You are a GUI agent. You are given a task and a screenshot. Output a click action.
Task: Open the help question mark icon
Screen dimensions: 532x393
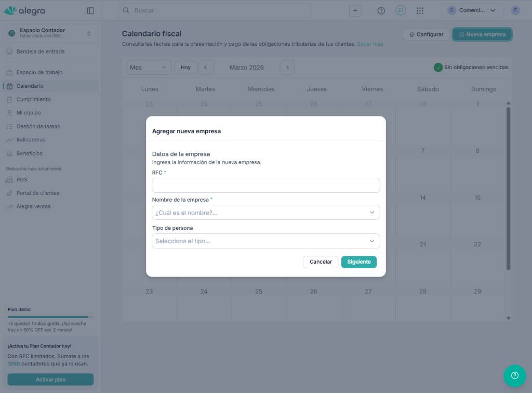(381, 10)
